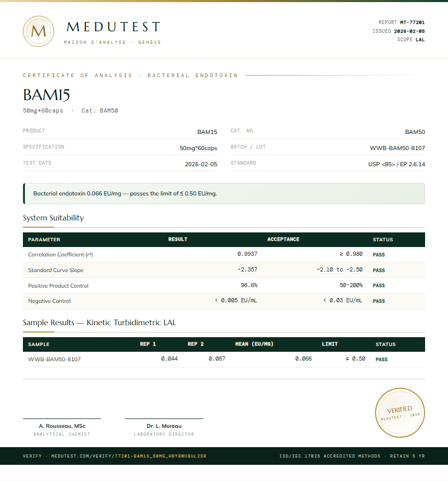Select the Analytical Chemist title
Screen dimensions: 448x481
pyautogui.click(x=62, y=435)
